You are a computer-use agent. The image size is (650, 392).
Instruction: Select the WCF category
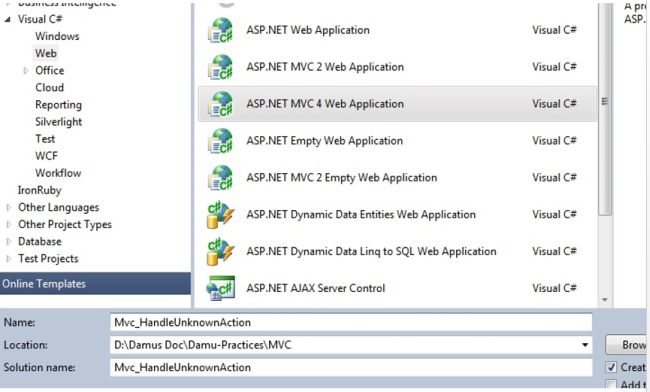46,156
